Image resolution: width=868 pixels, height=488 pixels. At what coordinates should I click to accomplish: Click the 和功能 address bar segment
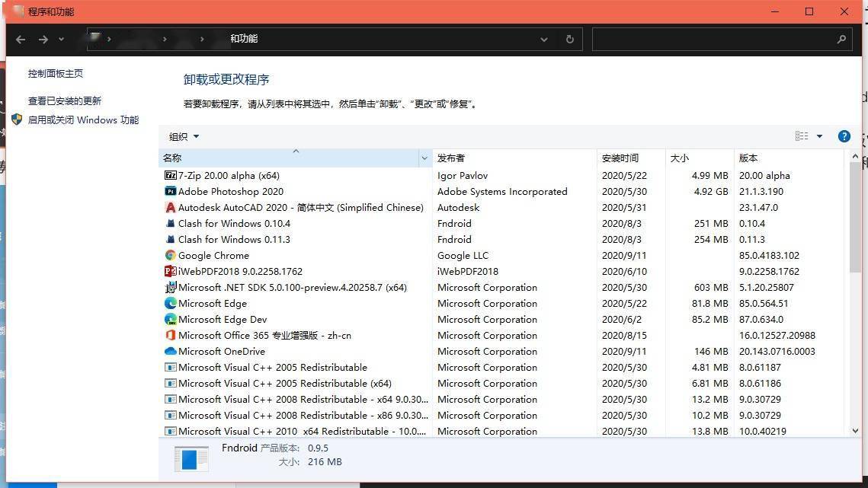(x=244, y=39)
